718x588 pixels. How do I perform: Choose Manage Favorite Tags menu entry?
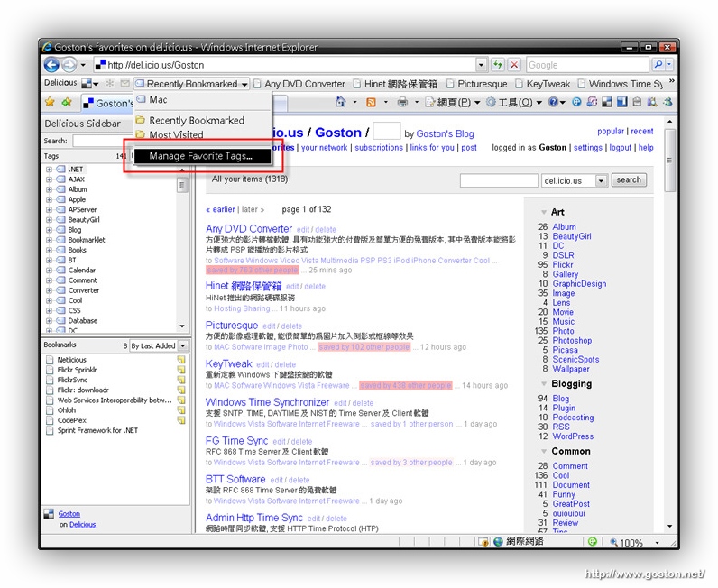pyautogui.click(x=203, y=156)
